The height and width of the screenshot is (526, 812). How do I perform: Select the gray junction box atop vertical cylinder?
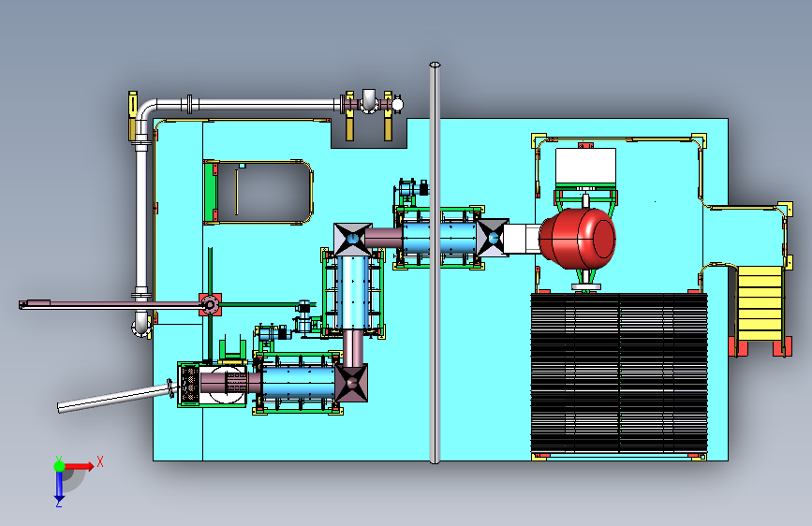point(353,240)
